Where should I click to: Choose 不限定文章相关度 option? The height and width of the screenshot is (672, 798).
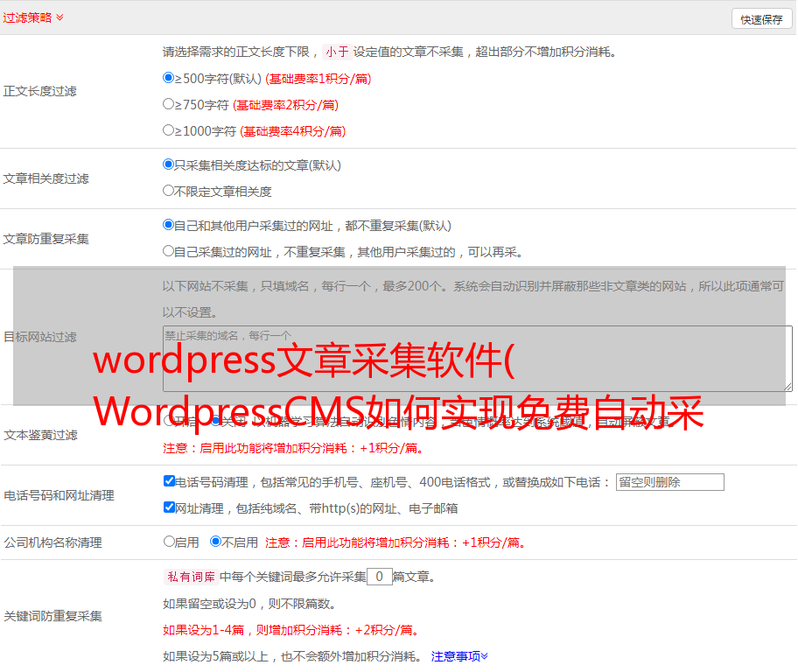pos(169,191)
